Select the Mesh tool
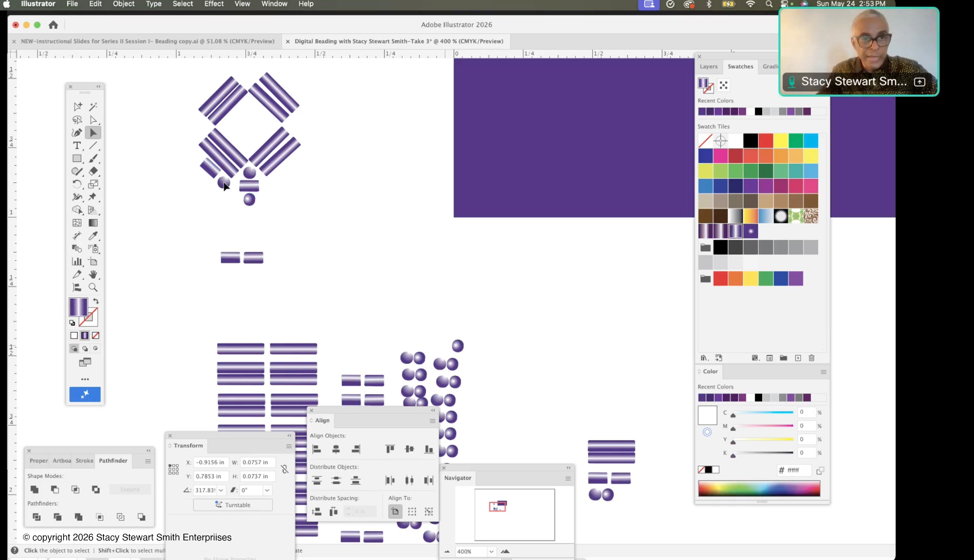 [77, 223]
